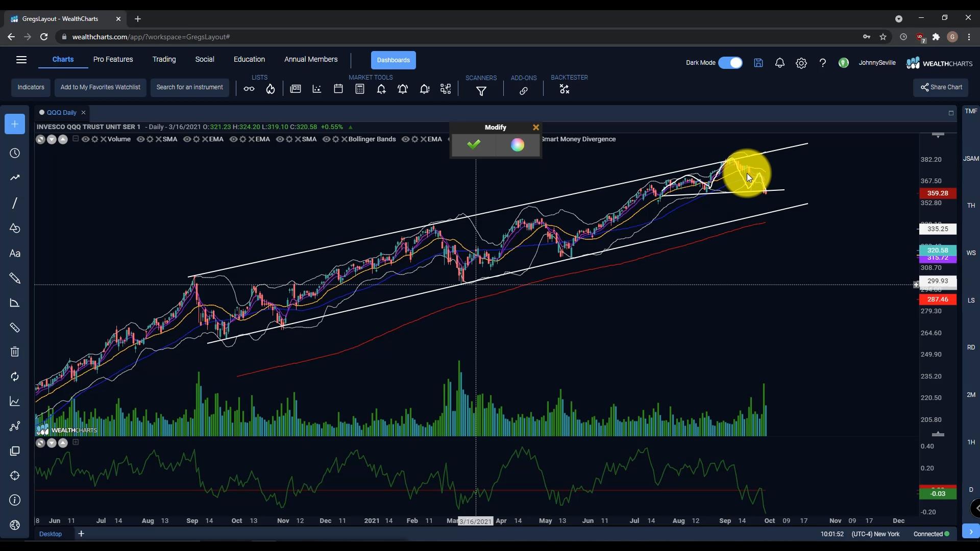The height and width of the screenshot is (551, 980).
Task: Open the color wheel in Modify popup
Action: 518,145
